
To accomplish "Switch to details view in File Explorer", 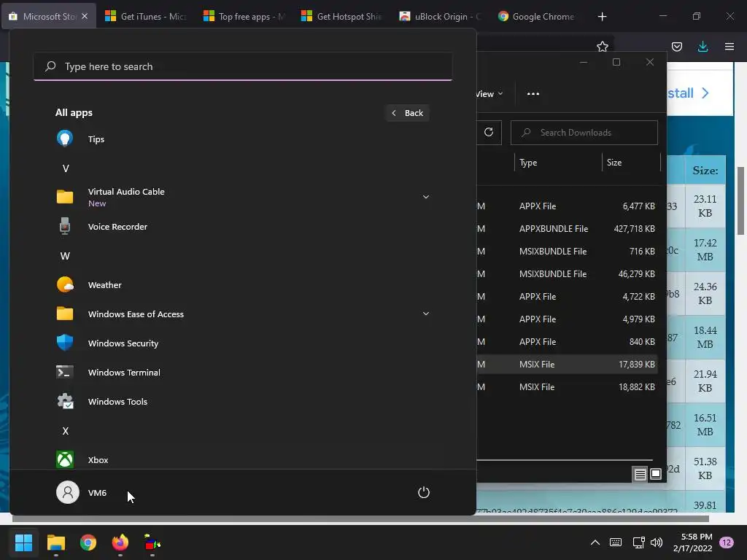I will pos(640,474).
